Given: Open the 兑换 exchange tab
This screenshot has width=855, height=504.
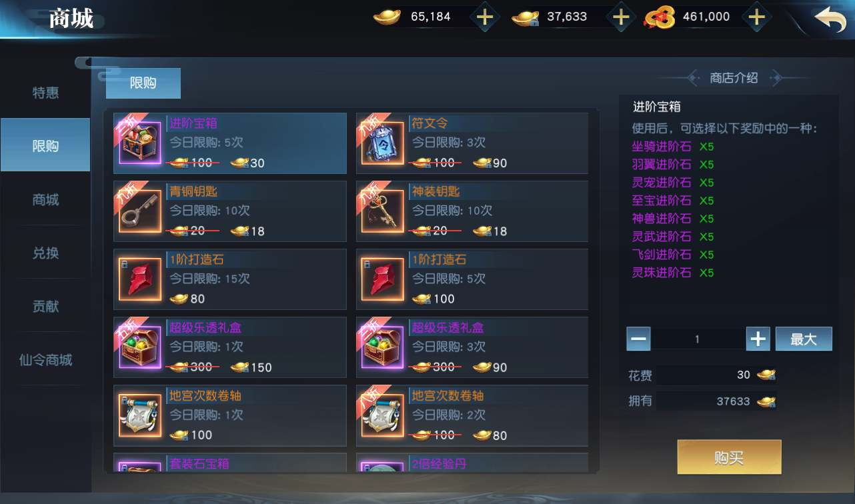Looking at the screenshot, I should [x=45, y=253].
